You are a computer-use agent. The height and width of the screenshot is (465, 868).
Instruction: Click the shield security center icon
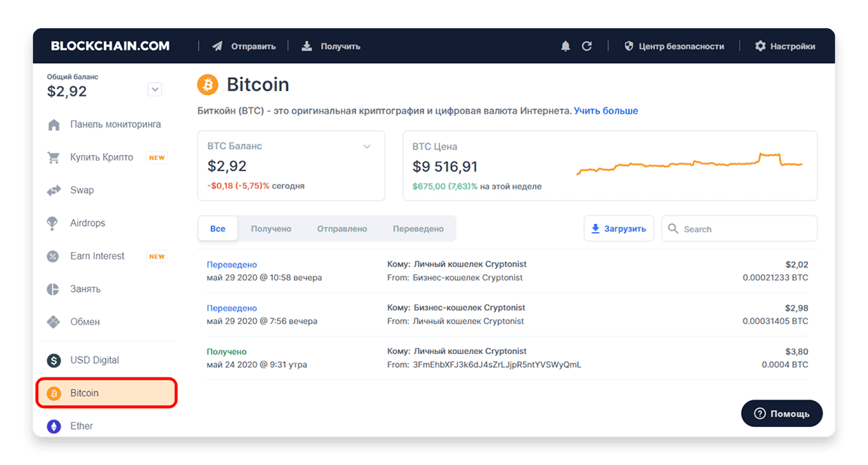pos(628,46)
